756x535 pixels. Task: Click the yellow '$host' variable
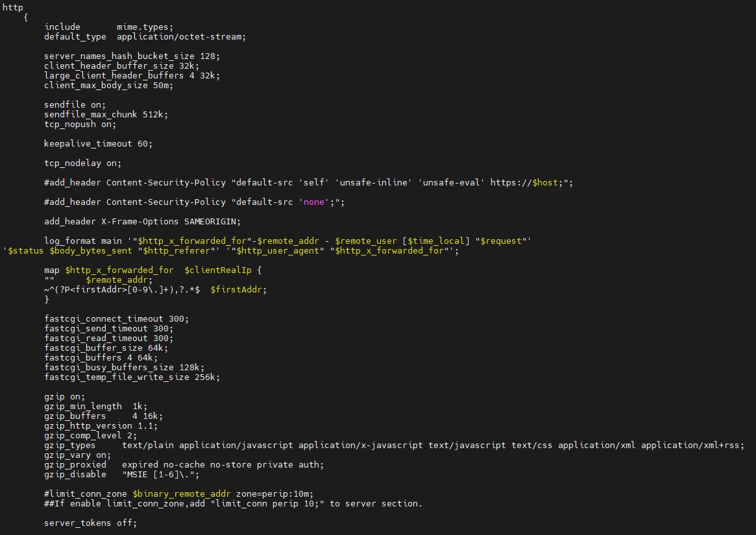pyautogui.click(x=545, y=183)
